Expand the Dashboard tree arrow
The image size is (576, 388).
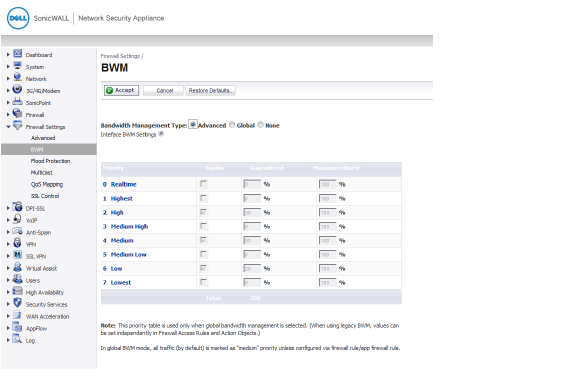(x=8, y=54)
